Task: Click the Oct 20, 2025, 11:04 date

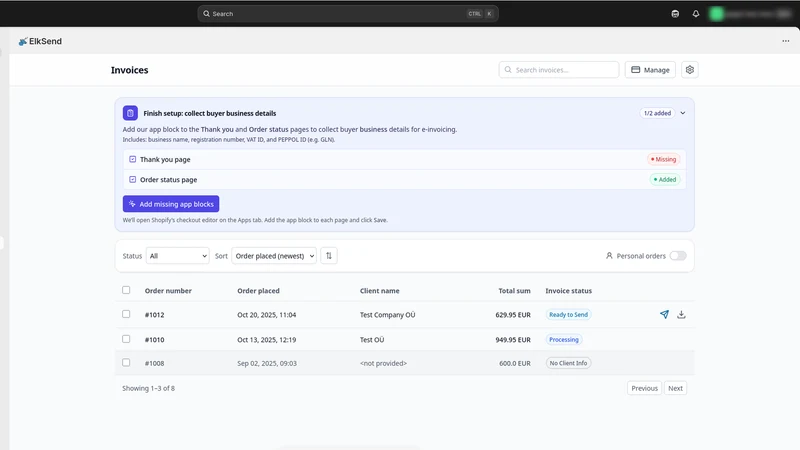Action: [x=266, y=315]
